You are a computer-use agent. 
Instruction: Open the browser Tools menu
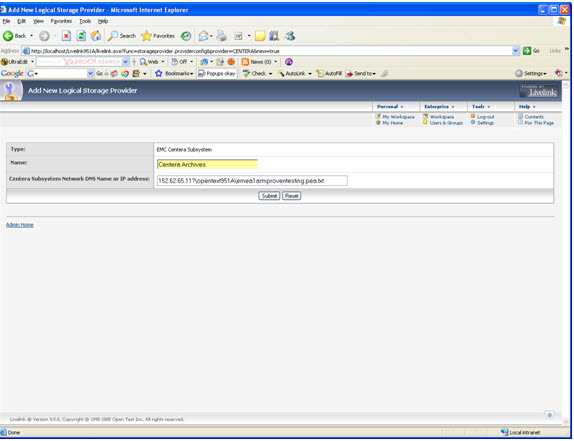click(x=85, y=21)
